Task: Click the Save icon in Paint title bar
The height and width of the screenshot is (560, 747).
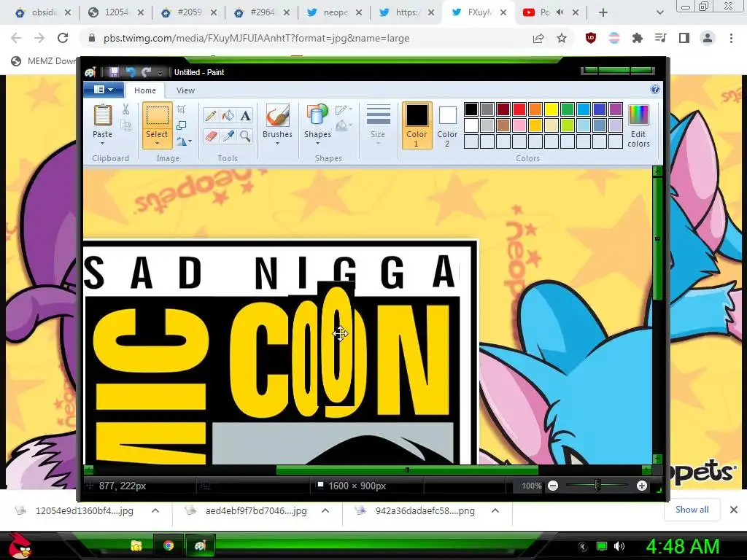Action: coord(114,72)
